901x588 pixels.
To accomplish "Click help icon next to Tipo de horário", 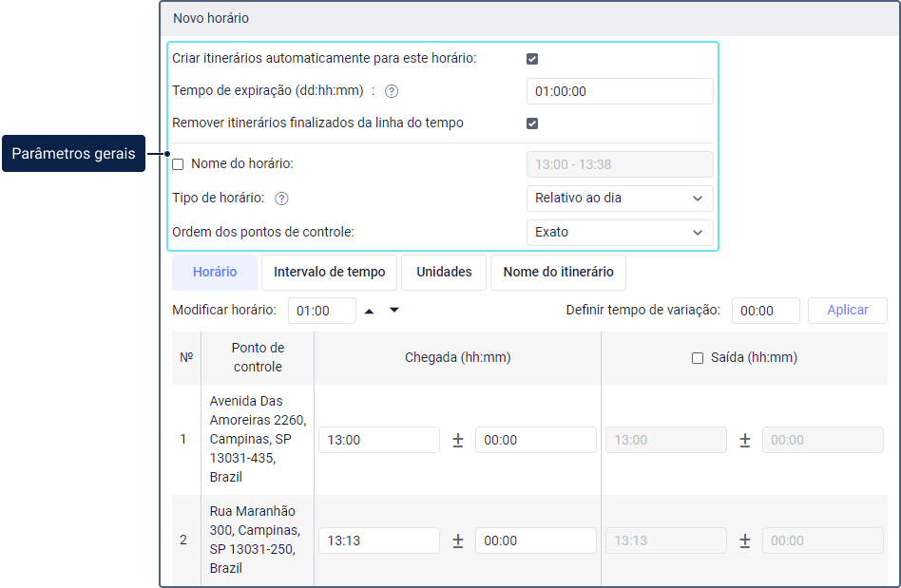I will tap(281, 199).
